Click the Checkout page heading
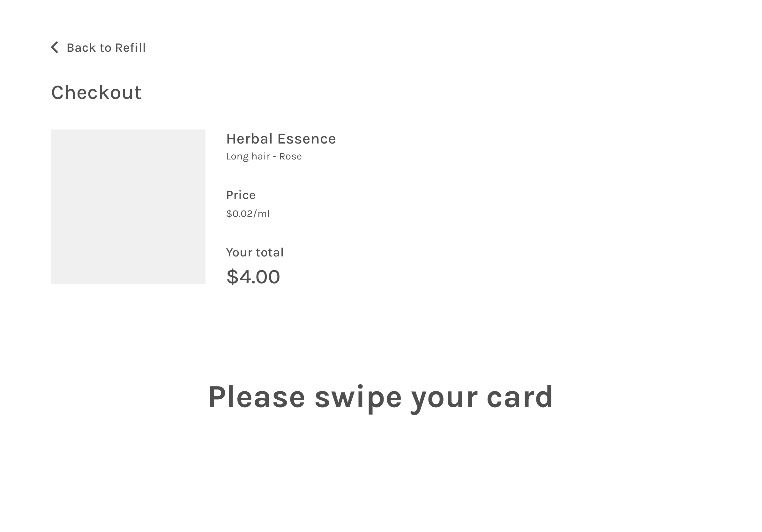 click(97, 92)
